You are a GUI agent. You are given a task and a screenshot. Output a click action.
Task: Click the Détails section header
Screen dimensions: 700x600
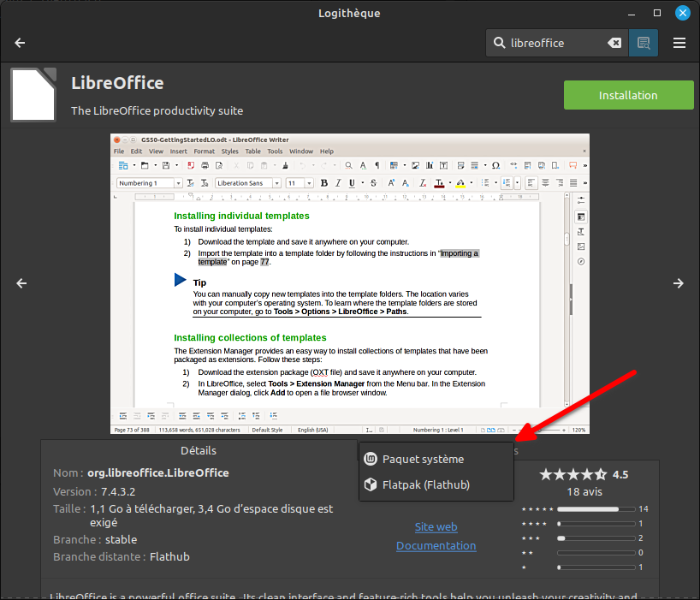(199, 450)
